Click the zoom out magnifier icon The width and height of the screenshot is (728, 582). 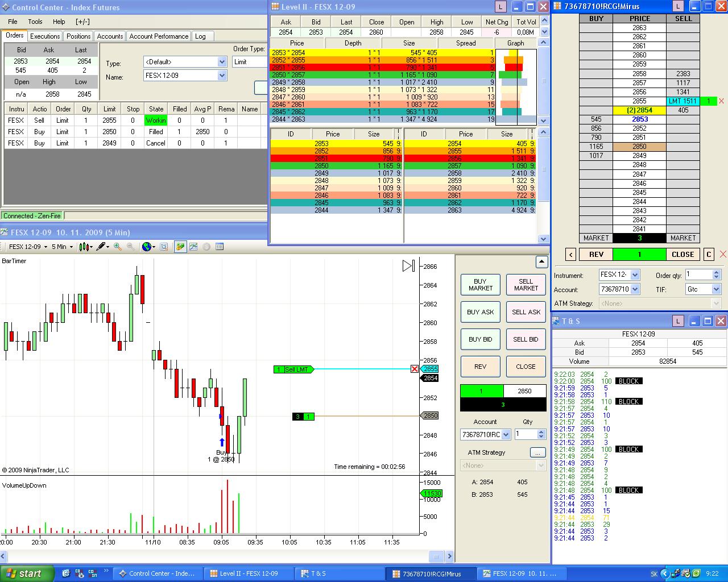(131, 247)
